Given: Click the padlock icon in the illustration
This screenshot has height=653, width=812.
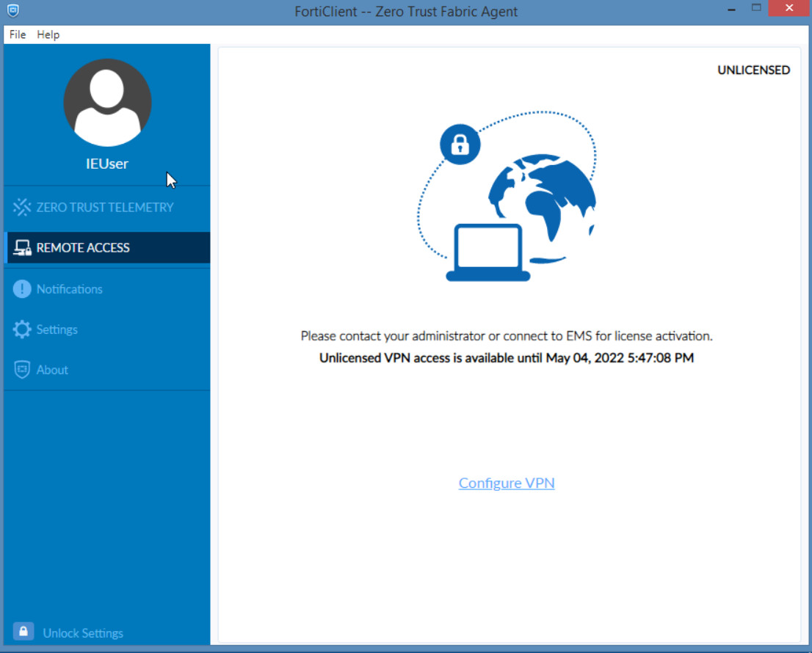Looking at the screenshot, I should [460, 145].
